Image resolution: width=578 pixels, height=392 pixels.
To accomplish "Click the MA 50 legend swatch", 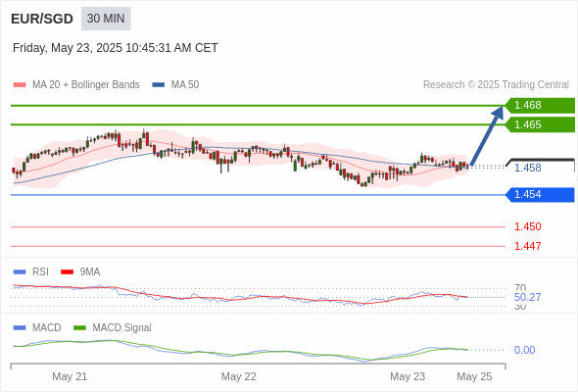I will (x=159, y=85).
